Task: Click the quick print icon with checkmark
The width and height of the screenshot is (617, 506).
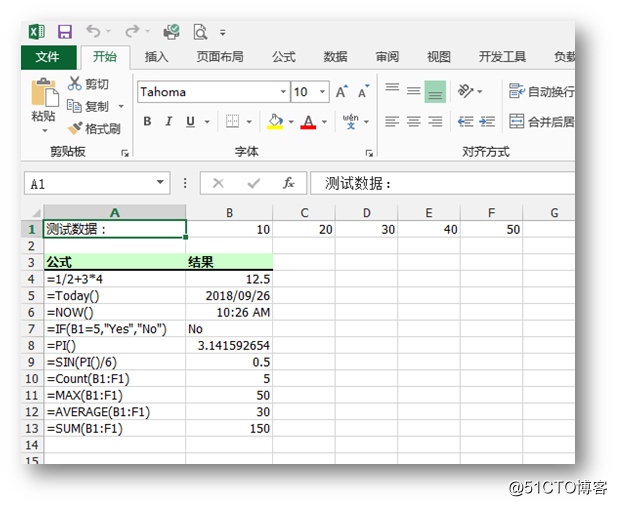Action: 172,32
